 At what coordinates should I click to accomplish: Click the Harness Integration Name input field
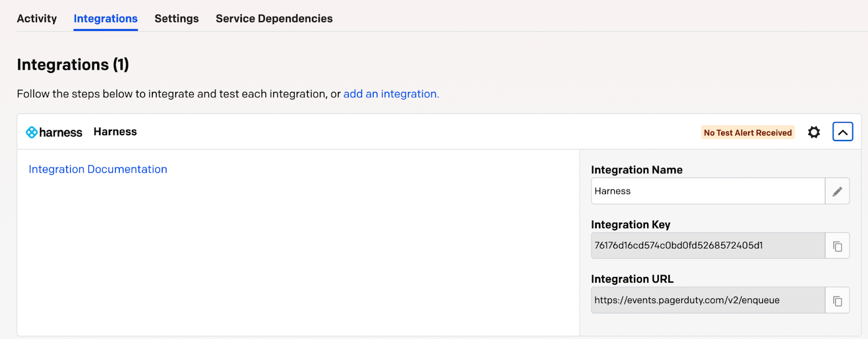click(x=705, y=191)
